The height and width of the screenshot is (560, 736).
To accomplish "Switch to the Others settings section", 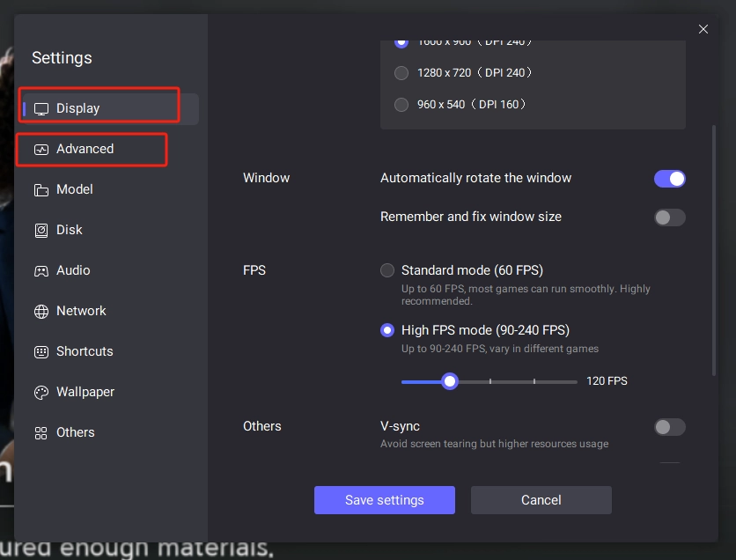I will 75,432.
